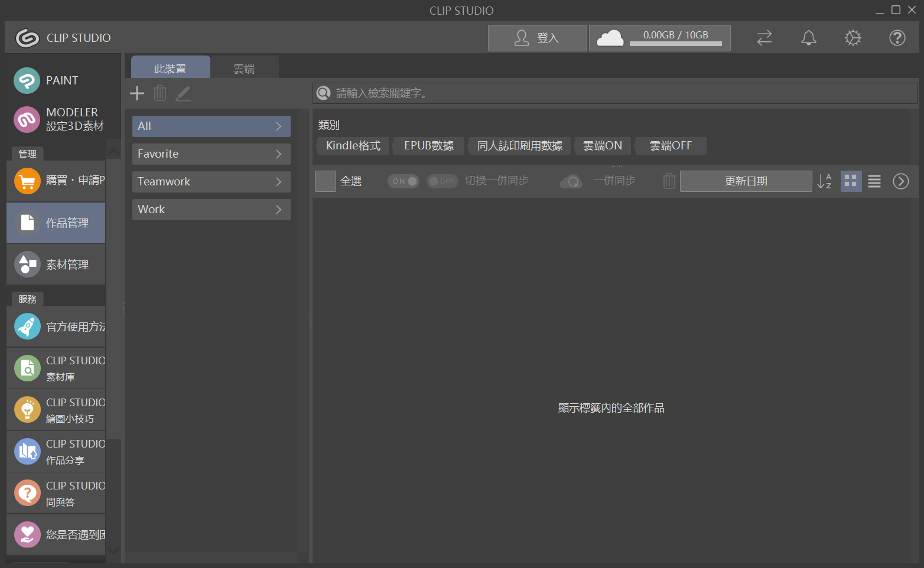
Task: Click 登入 login button
Action: 538,38
